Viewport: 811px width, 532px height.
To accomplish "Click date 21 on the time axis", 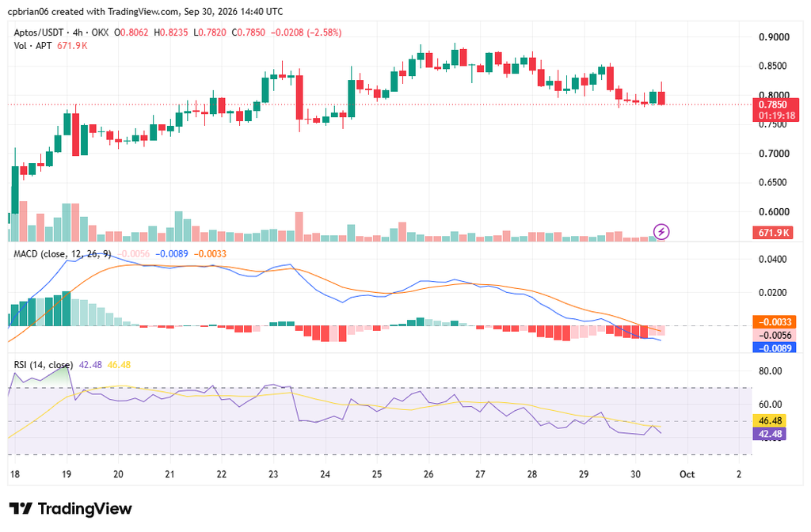I will point(169,474).
